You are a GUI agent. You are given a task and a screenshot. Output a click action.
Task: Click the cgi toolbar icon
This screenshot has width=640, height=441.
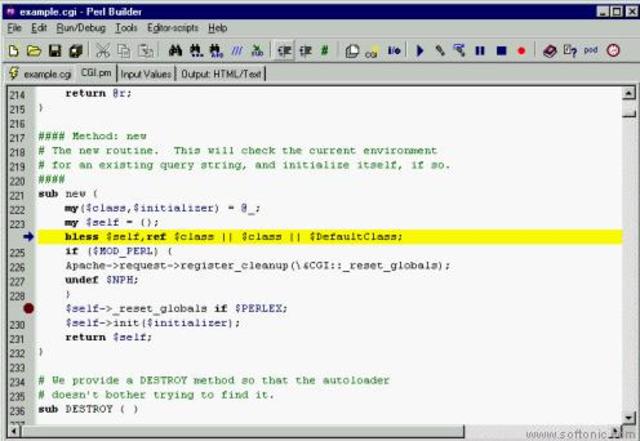click(x=371, y=52)
